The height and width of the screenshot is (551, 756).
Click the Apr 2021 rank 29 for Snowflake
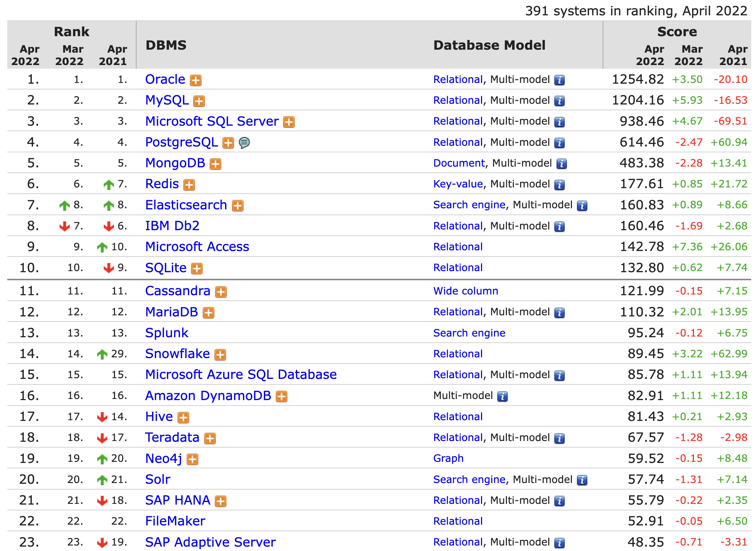click(119, 354)
